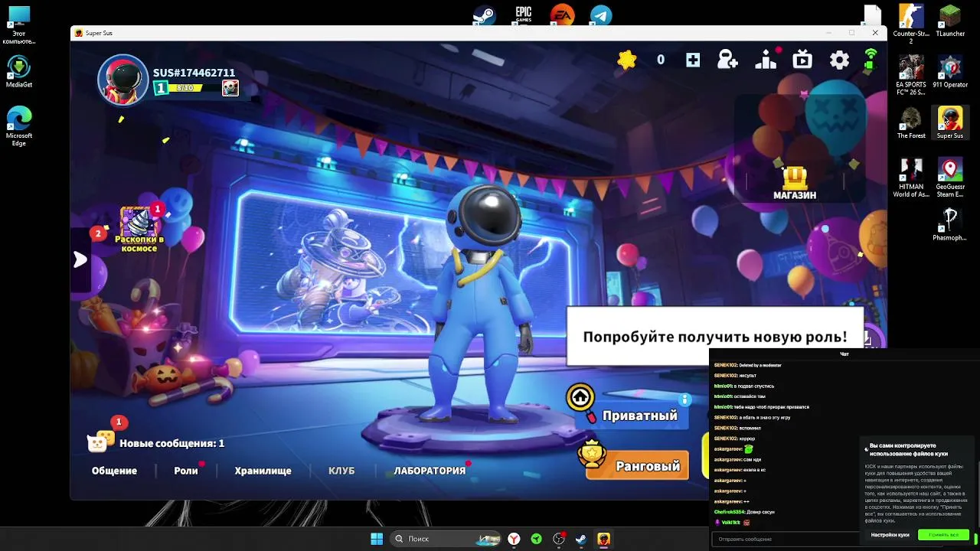Image resolution: width=980 pixels, height=551 pixels.
Task: Click the player ID SUS#174462711
Action: pos(194,73)
